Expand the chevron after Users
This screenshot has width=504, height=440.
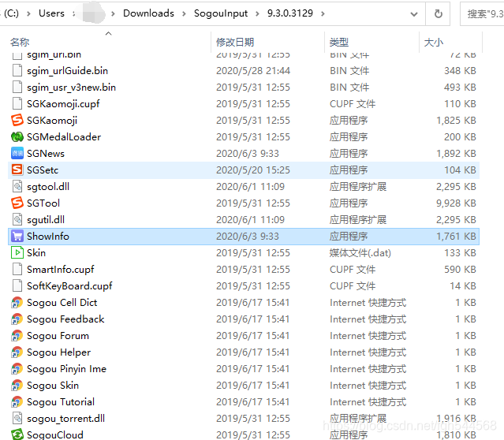pos(73,13)
